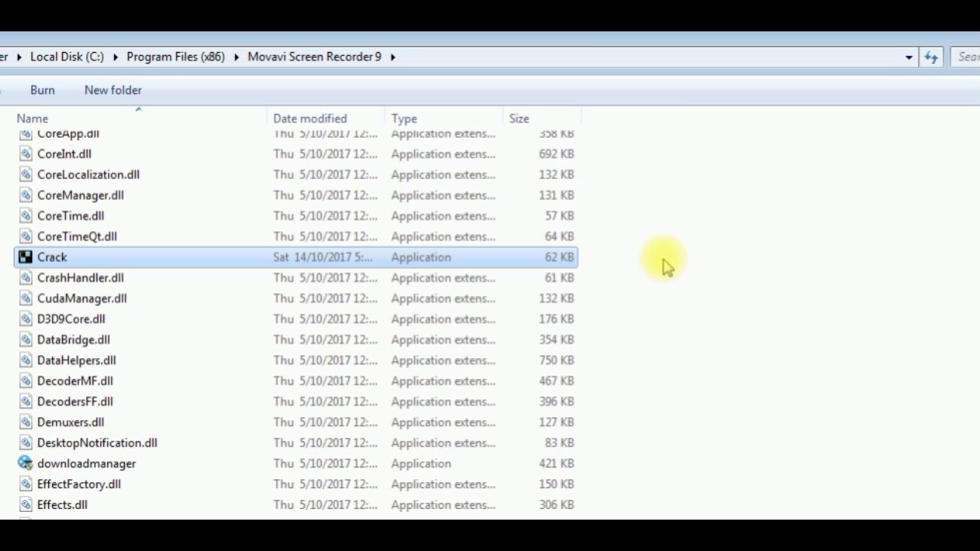980x551 pixels.
Task: Click the 750 KB size value
Action: tap(557, 360)
